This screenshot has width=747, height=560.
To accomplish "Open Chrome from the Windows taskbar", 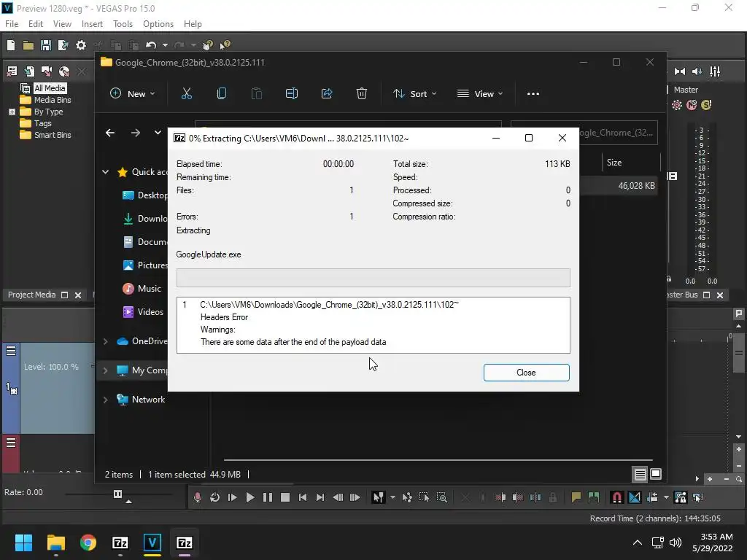I will coord(88,542).
